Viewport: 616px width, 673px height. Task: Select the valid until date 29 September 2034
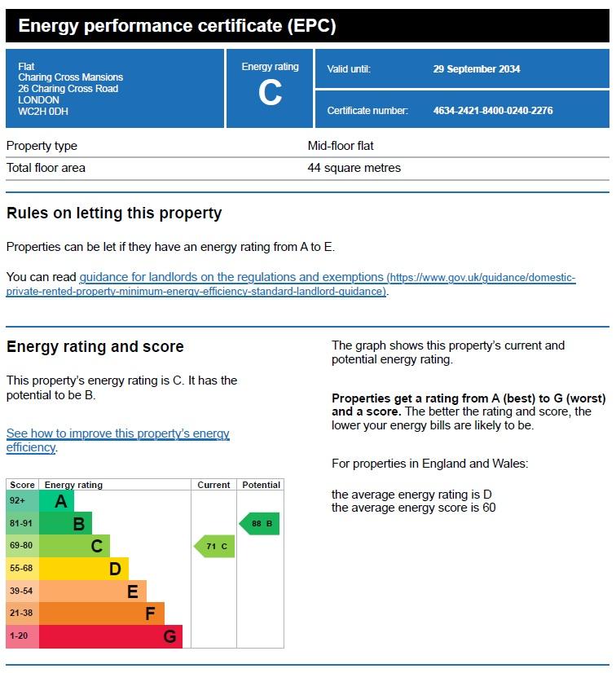point(477,69)
